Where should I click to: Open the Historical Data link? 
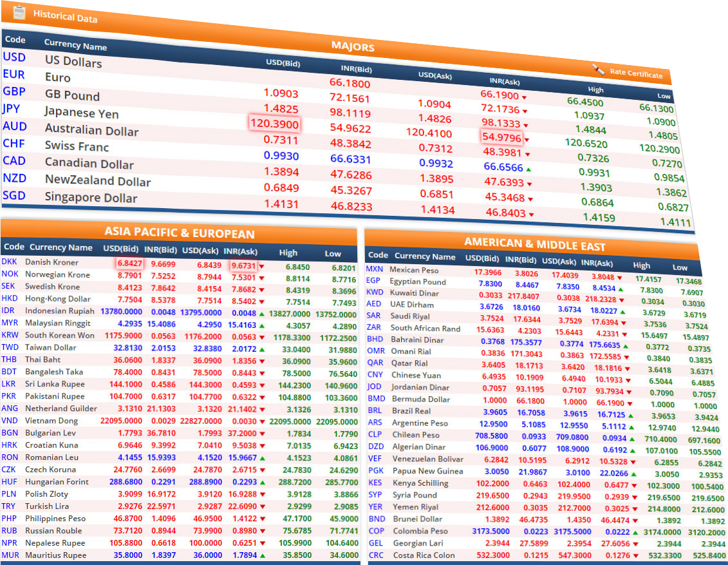tap(65, 17)
